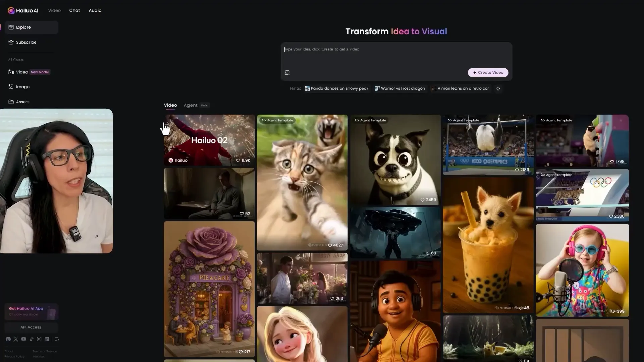Open Subscribe in the sidebar
The width and height of the screenshot is (644, 362).
click(31, 42)
